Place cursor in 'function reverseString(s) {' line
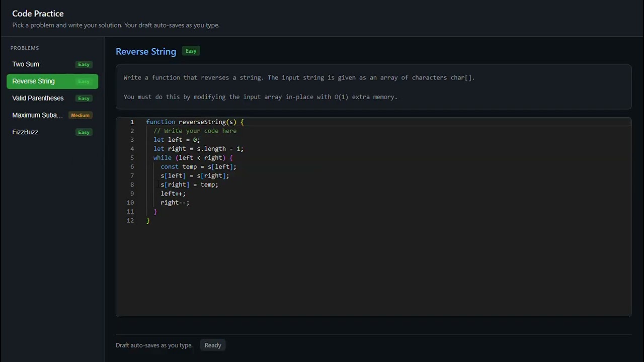Viewport: 644px width, 362px height. point(195,122)
